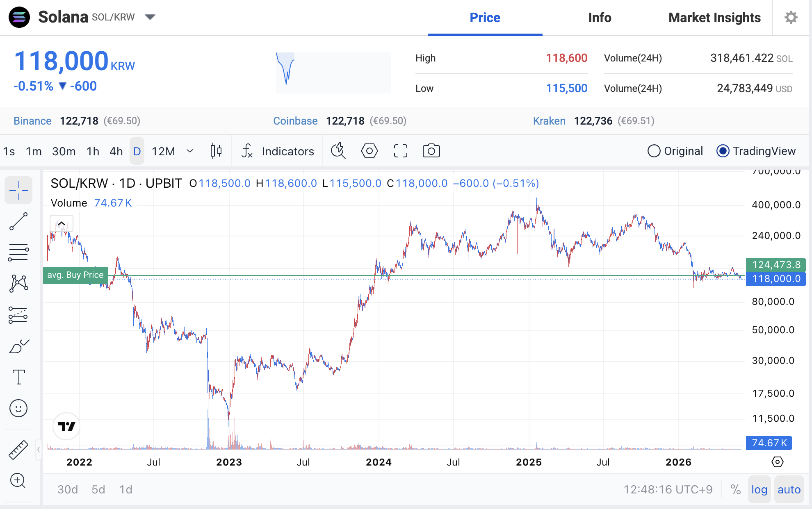This screenshot has width=812, height=509.
Task: Open the Market Insights tab
Action: coord(714,18)
